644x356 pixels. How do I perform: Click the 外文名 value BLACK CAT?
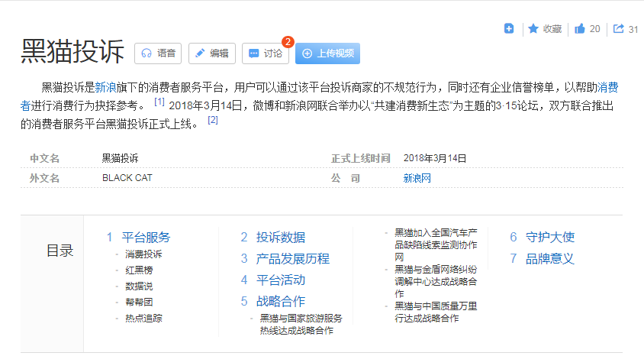pos(127,178)
